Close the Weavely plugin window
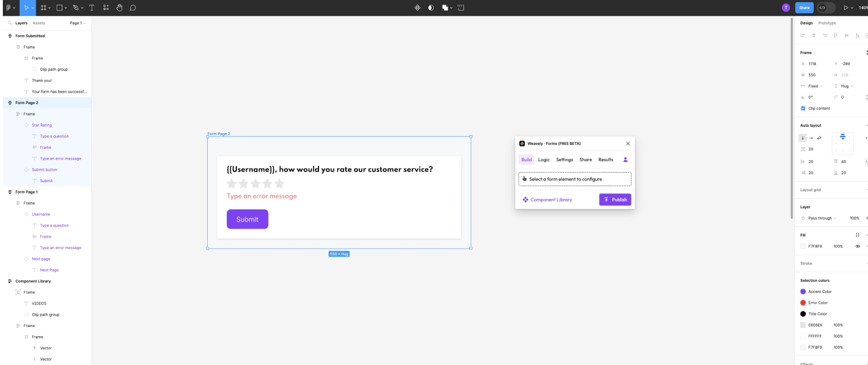 (x=628, y=144)
